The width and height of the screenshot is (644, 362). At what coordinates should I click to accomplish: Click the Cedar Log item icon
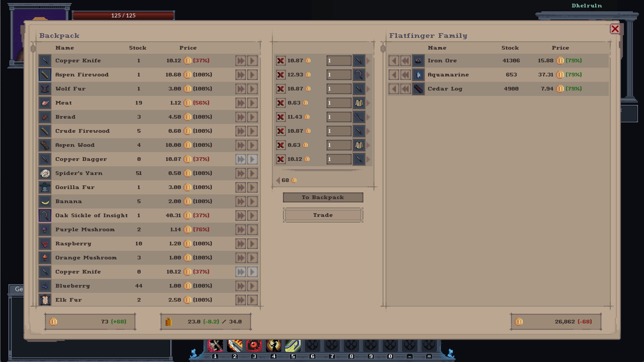coord(418,89)
